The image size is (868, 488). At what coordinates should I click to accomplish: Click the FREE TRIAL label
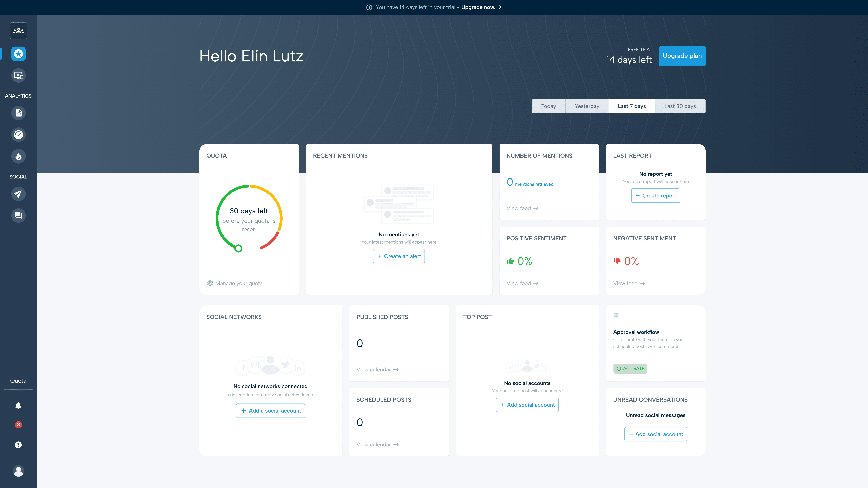(x=640, y=49)
